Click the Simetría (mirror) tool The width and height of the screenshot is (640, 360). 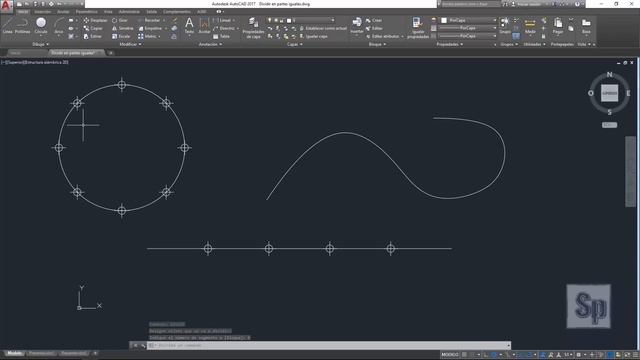[x=122, y=28]
